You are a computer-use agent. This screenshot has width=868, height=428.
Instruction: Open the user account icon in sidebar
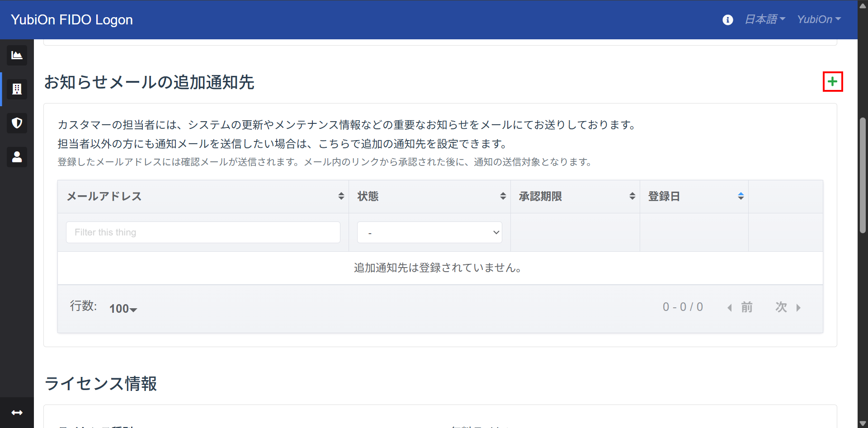tap(17, 157)
